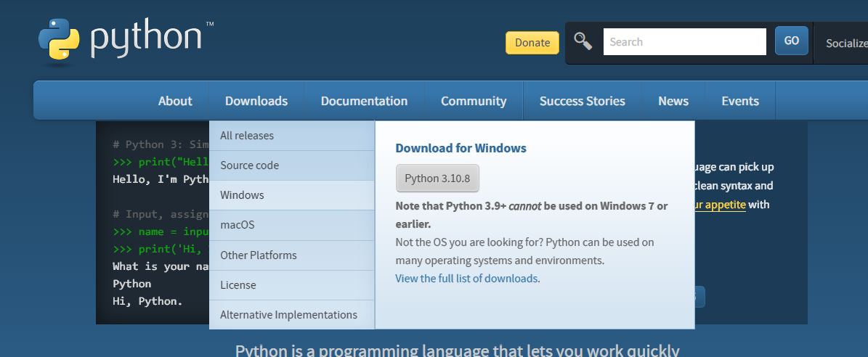868x357 pixels.
Task: Follow View the full list of downloads link
Action: (x=466, y=279)
